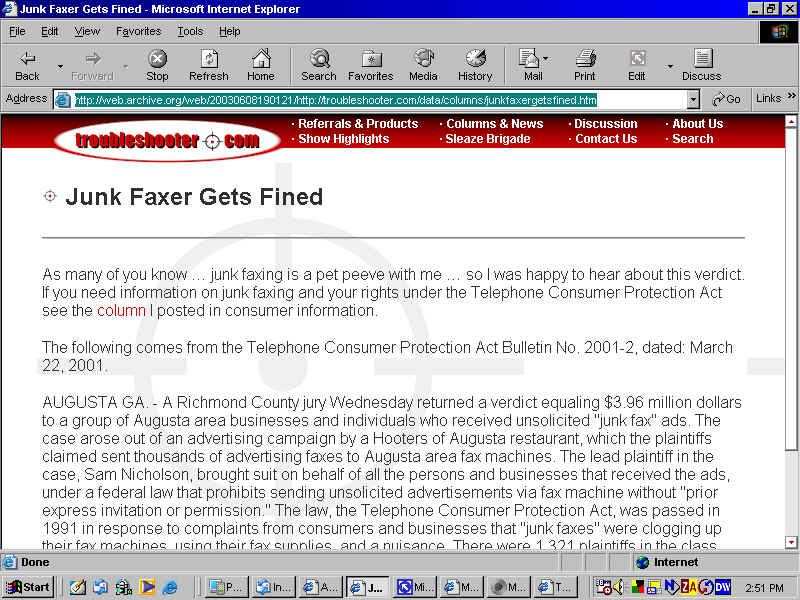
Task: Expand the Links toolbar chevron
Action: (791, 96)
